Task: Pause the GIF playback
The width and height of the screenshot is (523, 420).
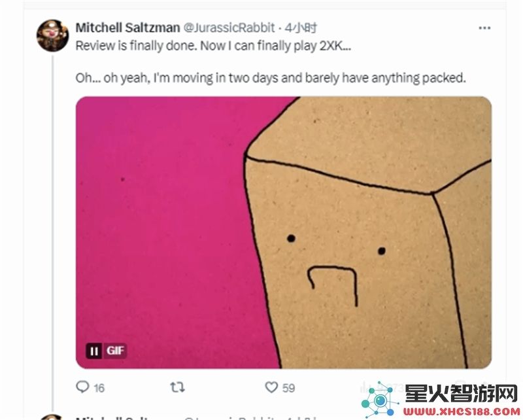Action: click(x=94, y=351)
